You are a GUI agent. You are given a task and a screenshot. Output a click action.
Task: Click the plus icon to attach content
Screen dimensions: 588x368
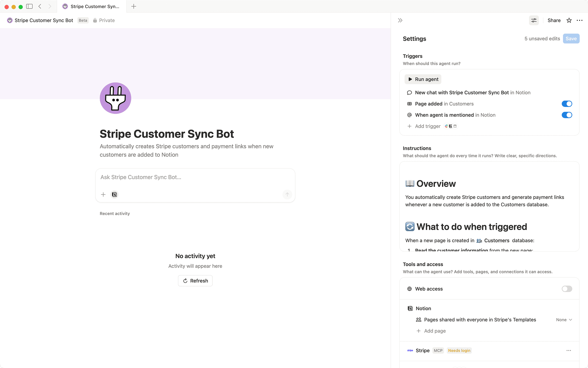coord(103,195)
